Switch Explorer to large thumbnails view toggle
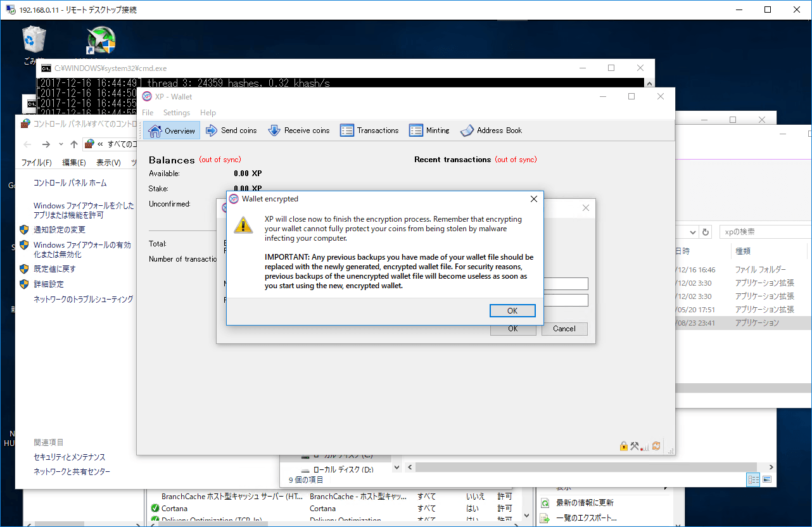 pyautogui.click(x=767, y=479)
